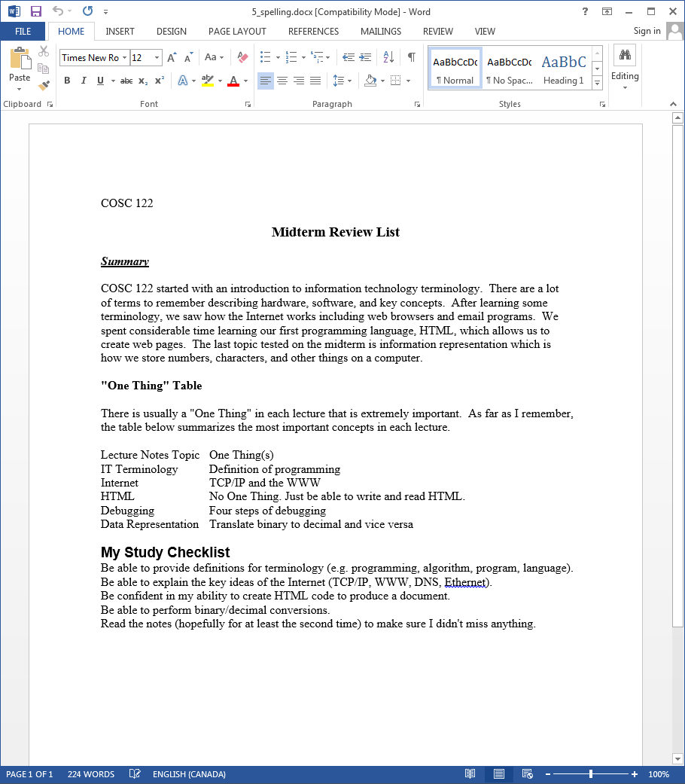The width and height of the screenshot is (685, 784).
Task: Switch to the DESIGN tab
Action: (172, 32)
